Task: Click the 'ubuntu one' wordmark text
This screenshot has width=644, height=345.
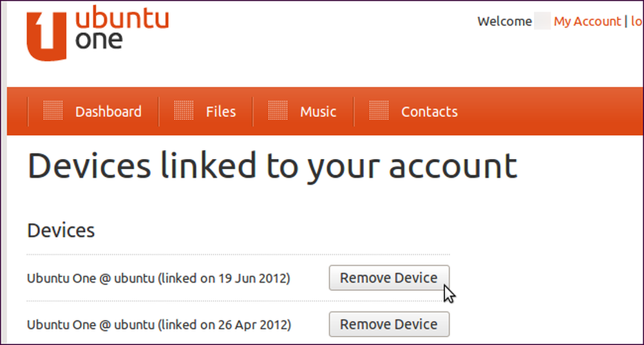Action: (x=122, y=28)
